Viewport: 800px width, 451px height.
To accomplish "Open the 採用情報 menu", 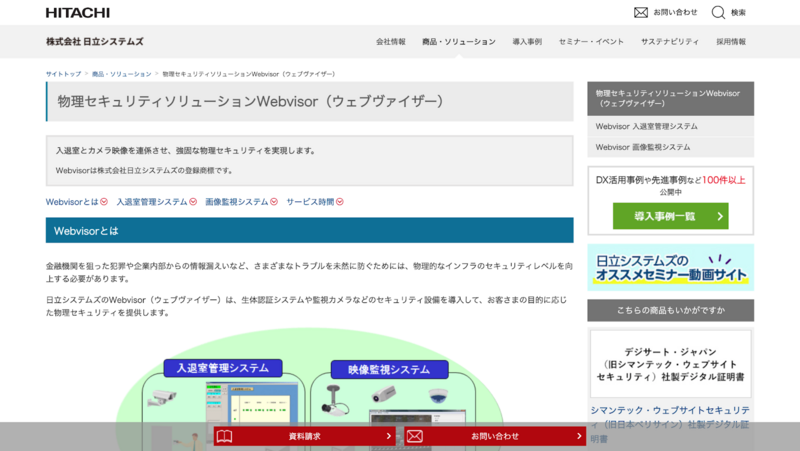I will pyautogui.click(x=731, y=42).
